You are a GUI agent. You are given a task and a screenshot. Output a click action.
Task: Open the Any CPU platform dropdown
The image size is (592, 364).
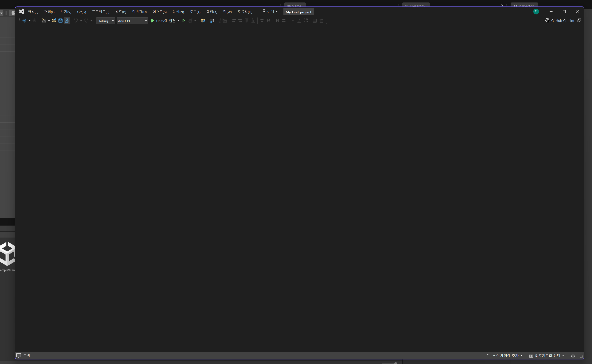click(x=132, y=21)
